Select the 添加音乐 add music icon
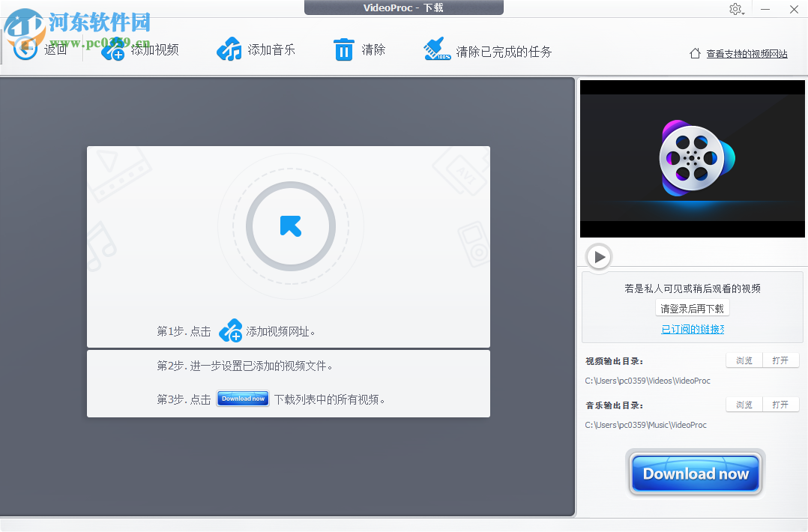This screenshot has height=532, width=808. pos(229,47)
